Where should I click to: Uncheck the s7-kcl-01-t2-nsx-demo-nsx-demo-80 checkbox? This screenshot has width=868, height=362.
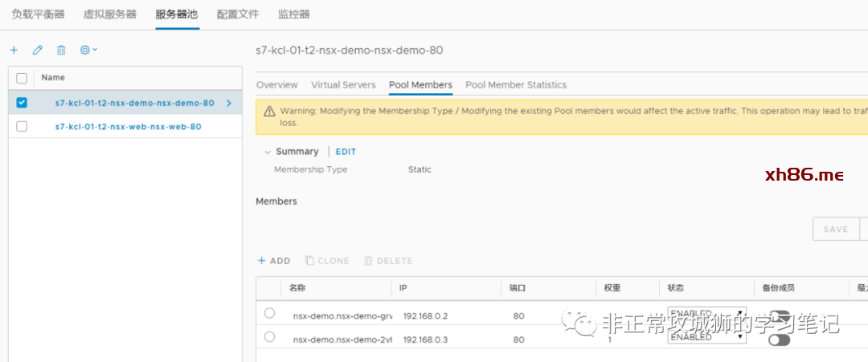[x=22, y=103]
